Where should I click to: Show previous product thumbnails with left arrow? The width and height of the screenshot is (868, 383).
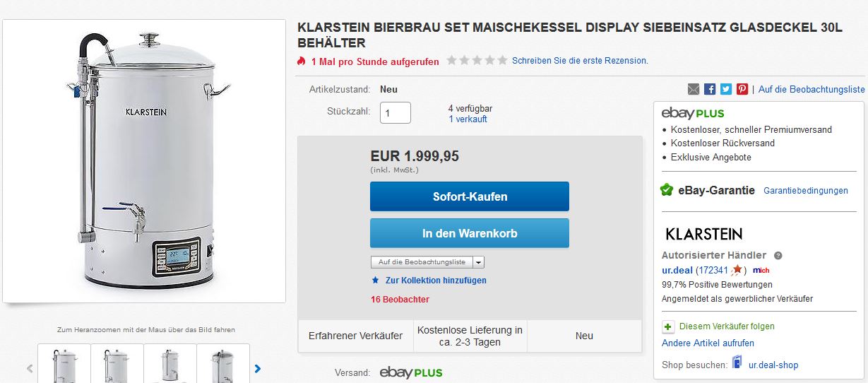pyautogui.click(x=30, y=368)
